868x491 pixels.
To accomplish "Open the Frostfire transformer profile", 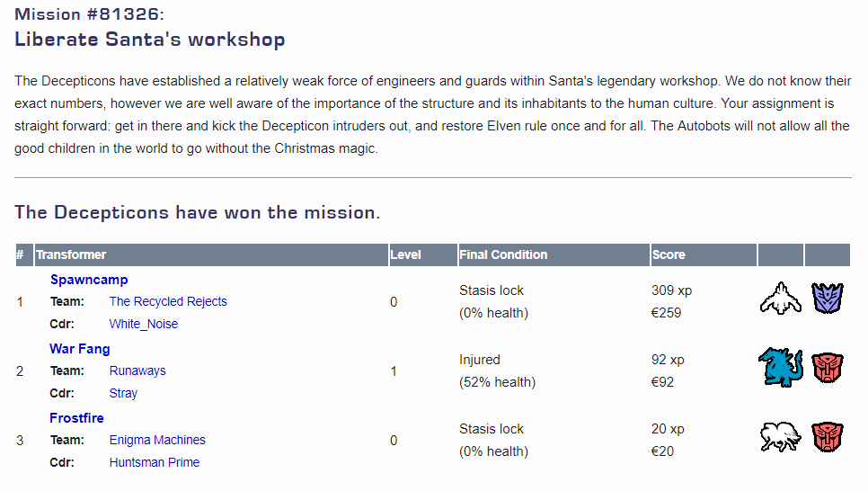I will pyautogui.click(x=76, y=418).
